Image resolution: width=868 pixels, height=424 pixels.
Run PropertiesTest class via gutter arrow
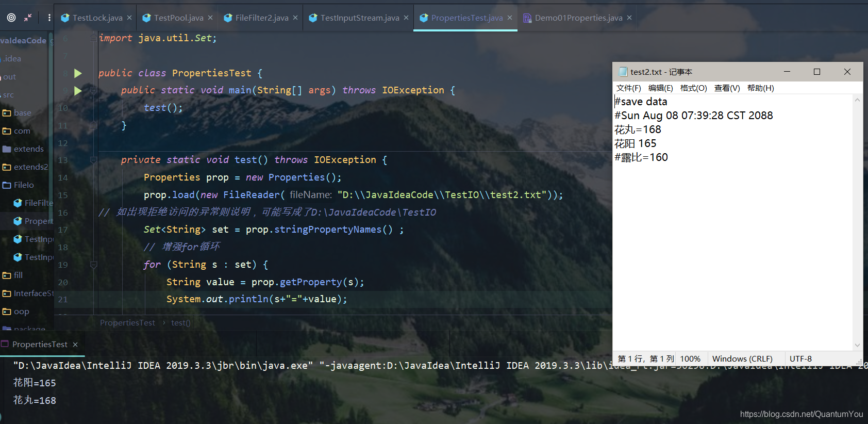pyautogui.click(x=78, y=73)
